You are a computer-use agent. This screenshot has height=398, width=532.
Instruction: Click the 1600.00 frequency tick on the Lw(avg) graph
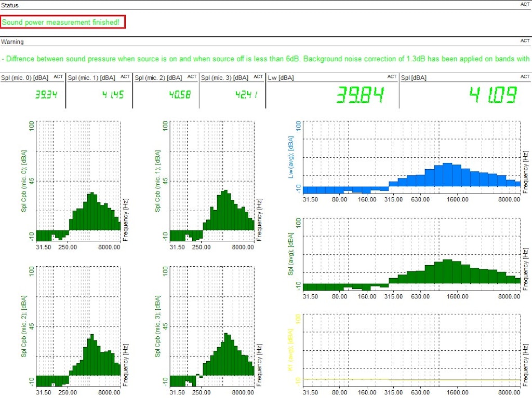coord(457,199)
